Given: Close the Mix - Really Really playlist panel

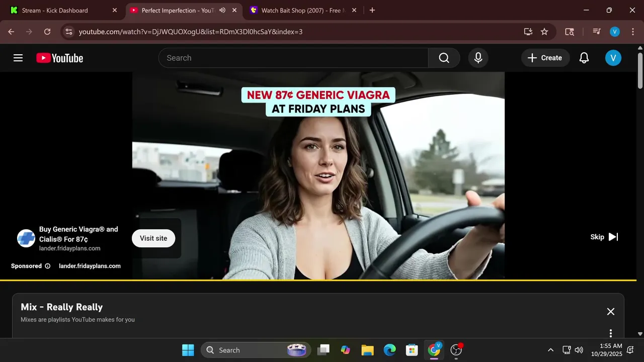Looking at the screenshot, I should 611,311.
